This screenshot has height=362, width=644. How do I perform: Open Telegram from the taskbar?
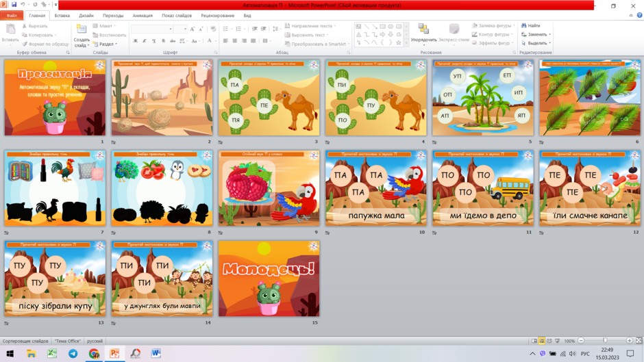[73, 353]
